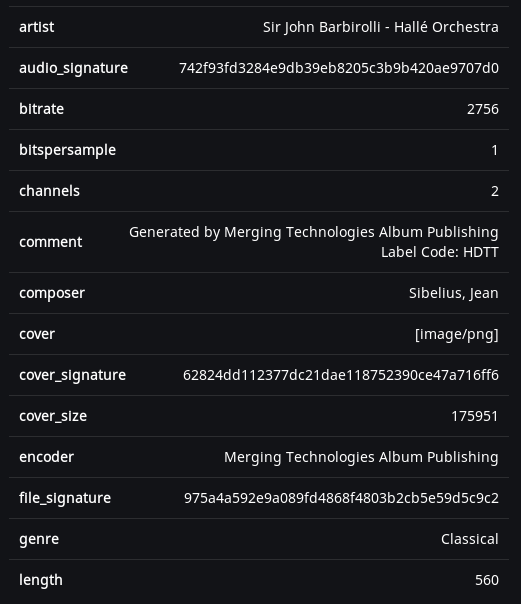Click the comment text about Merging Technologies

click(313, 232)
